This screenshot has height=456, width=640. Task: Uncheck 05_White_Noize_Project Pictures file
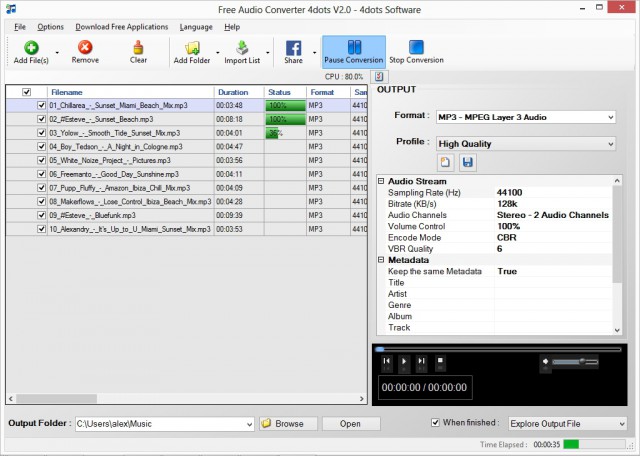pos(41,160)
